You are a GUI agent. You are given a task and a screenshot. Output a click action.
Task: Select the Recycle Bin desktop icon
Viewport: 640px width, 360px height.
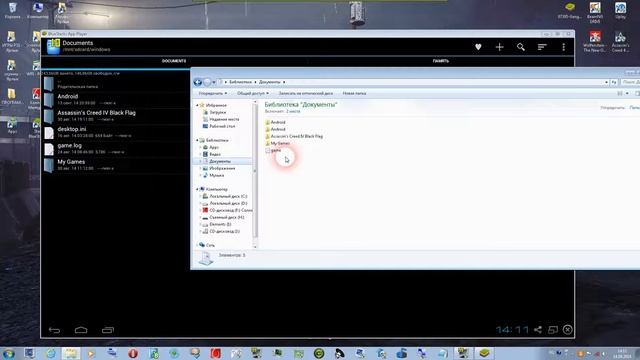(x=12, y=11)
